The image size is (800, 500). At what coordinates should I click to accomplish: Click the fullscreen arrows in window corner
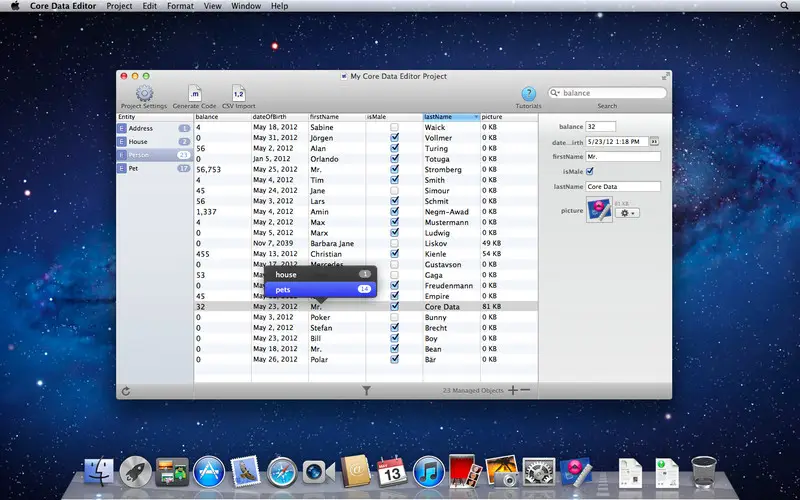pyautogui.click(x=665, y=76)
